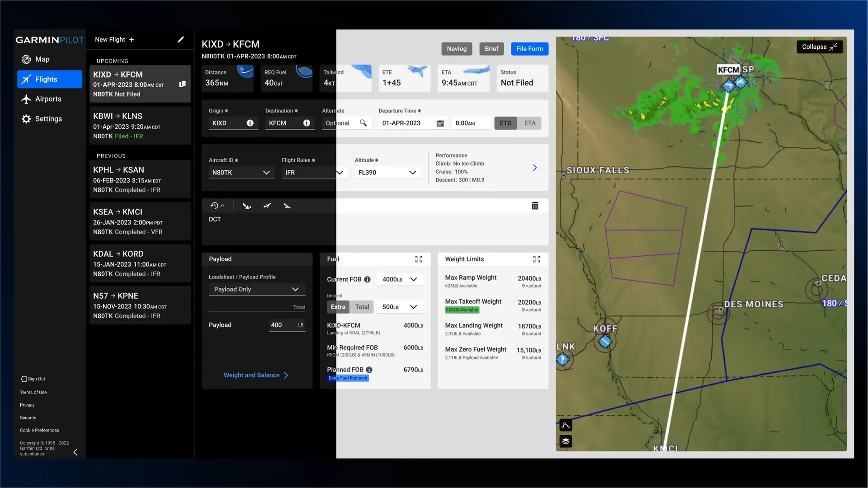
Task: Open Terms of Use link
Action: pos(33,392)
